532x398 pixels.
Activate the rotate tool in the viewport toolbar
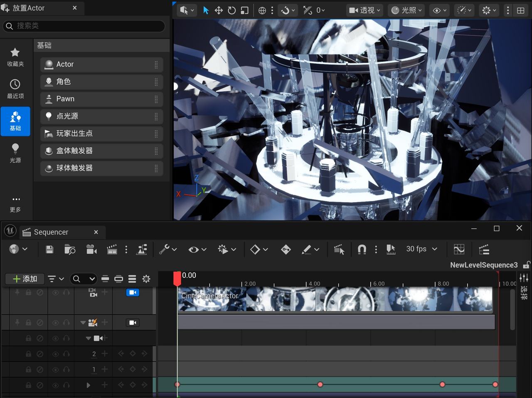click(232, 10)
